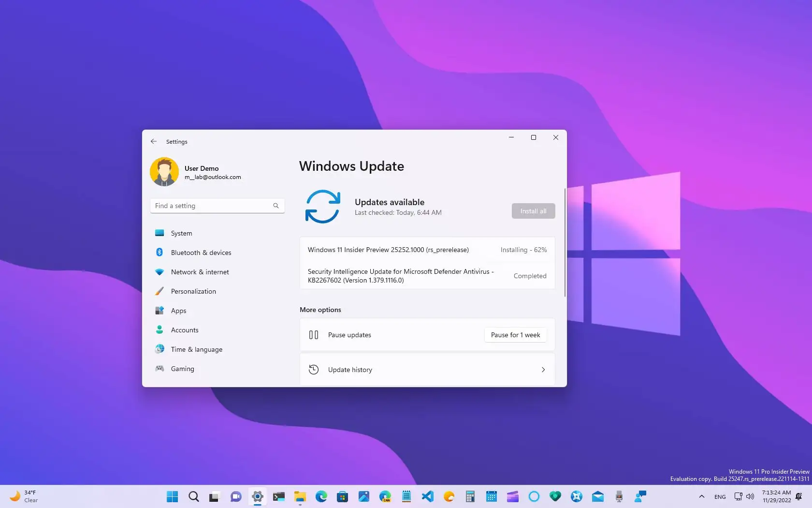Open the Personalization category
The height and width of the screenshot is (508, 812).
(x=217, y=291)
